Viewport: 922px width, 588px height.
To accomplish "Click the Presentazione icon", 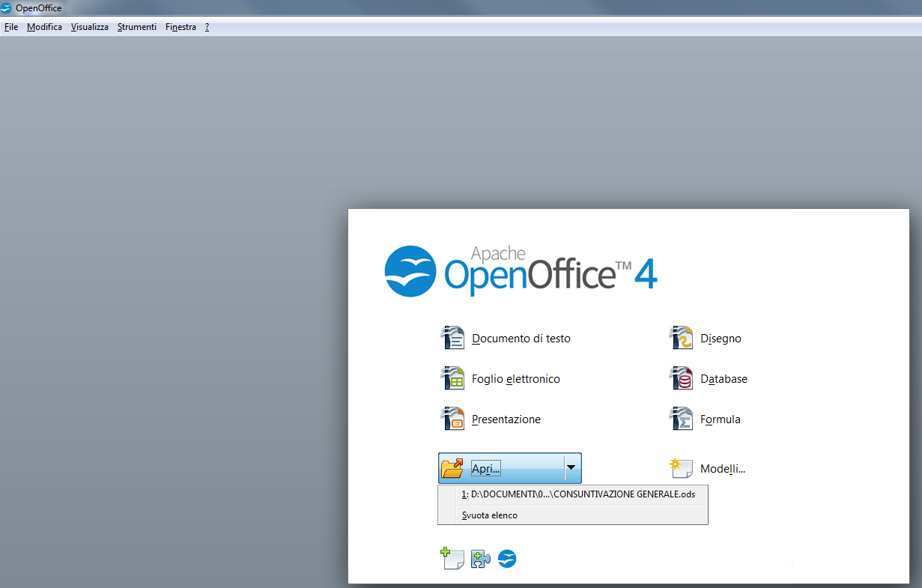I will pyautogui.click(x=452, y=419).
